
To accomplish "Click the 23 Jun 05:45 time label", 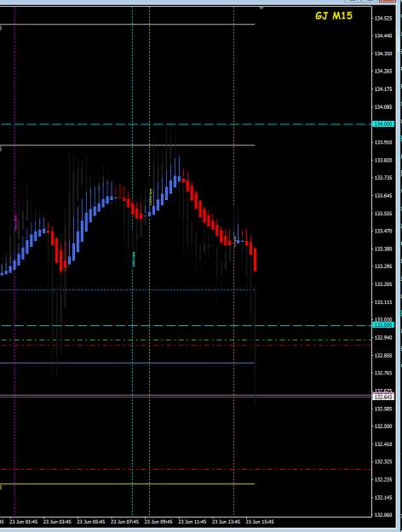I will [x=91, y=522].
